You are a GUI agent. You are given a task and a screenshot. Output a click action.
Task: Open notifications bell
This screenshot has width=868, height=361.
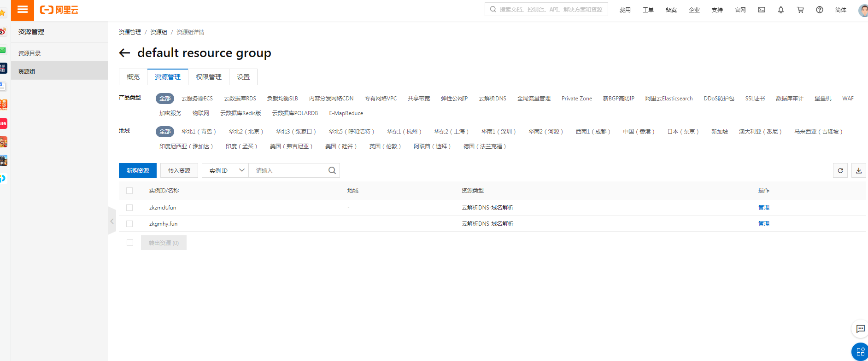[x=781, y=10]
